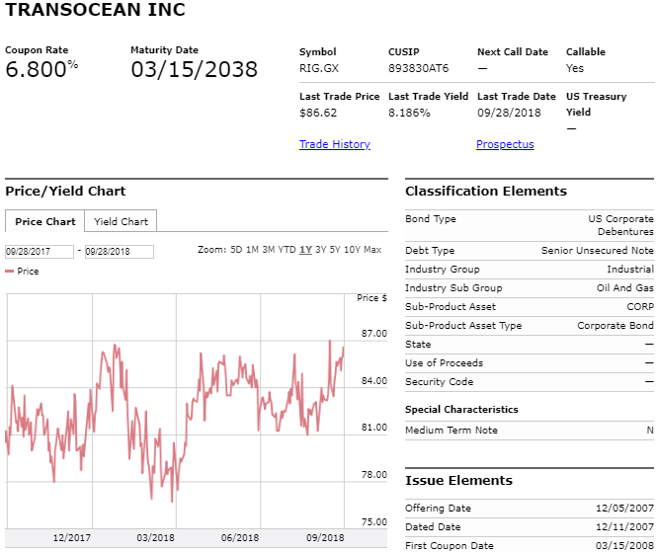The width and height of the screenshot is (658, 552).
Task: Set chart zoom to 1M
Action: (252, 250)
